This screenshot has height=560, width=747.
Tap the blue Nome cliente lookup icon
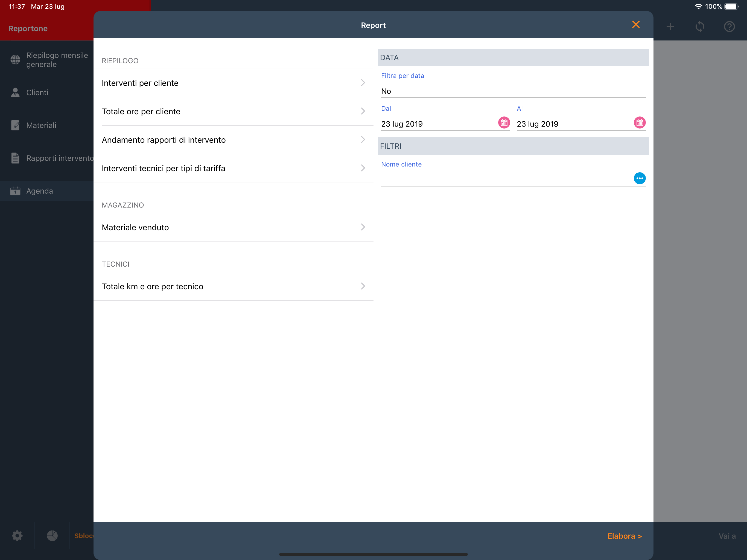[639, 178]
